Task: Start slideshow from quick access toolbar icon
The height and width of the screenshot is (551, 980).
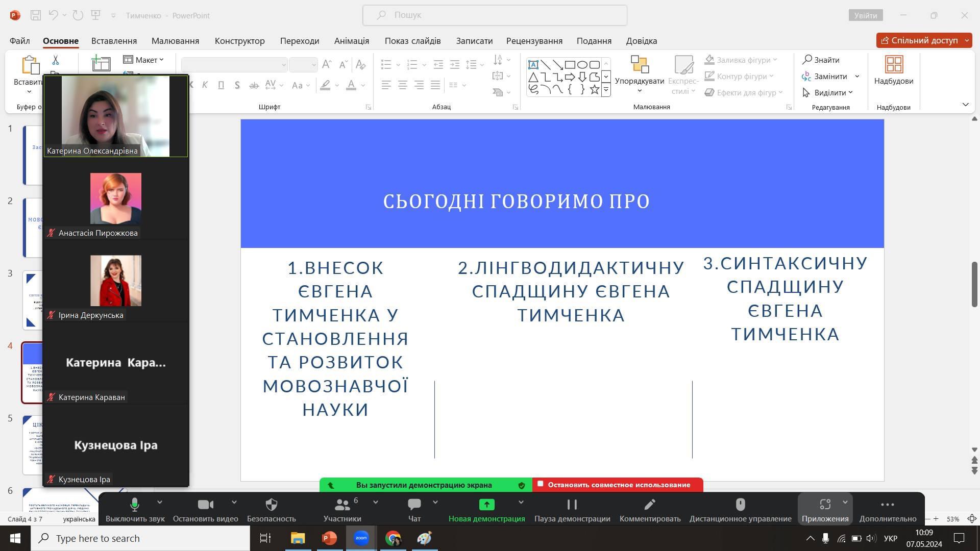Action: pyautogui.click(x=95, y=15)
